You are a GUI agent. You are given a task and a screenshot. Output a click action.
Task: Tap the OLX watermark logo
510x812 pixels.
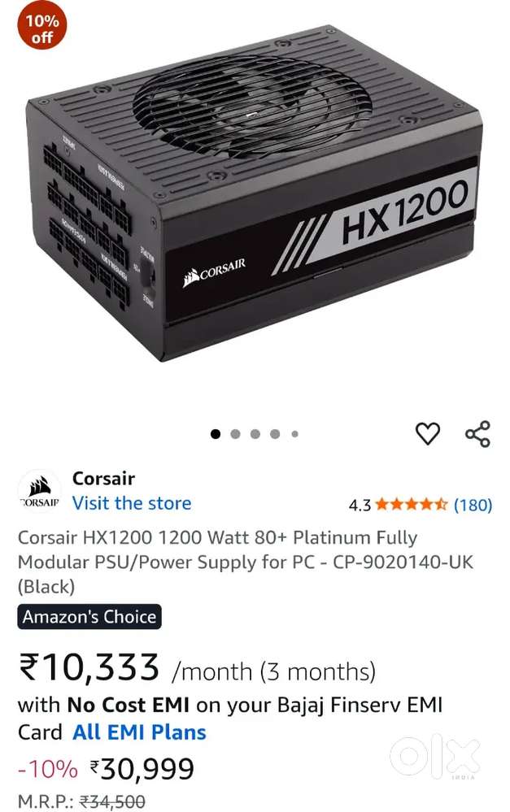click(x=435, y=757)
